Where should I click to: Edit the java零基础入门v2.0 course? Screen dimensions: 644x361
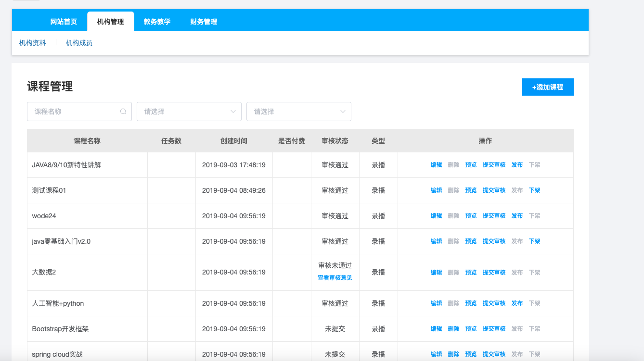(x=436, y=241)
